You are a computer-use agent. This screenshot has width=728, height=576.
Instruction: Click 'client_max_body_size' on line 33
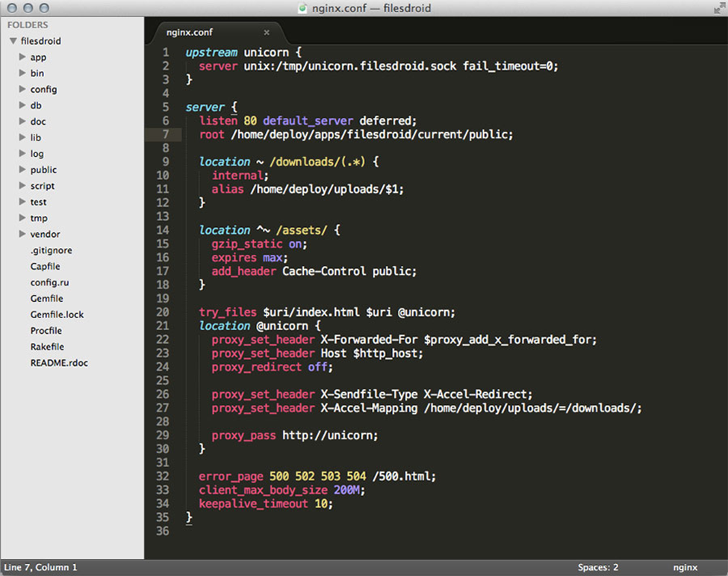[x=264, y=490]
